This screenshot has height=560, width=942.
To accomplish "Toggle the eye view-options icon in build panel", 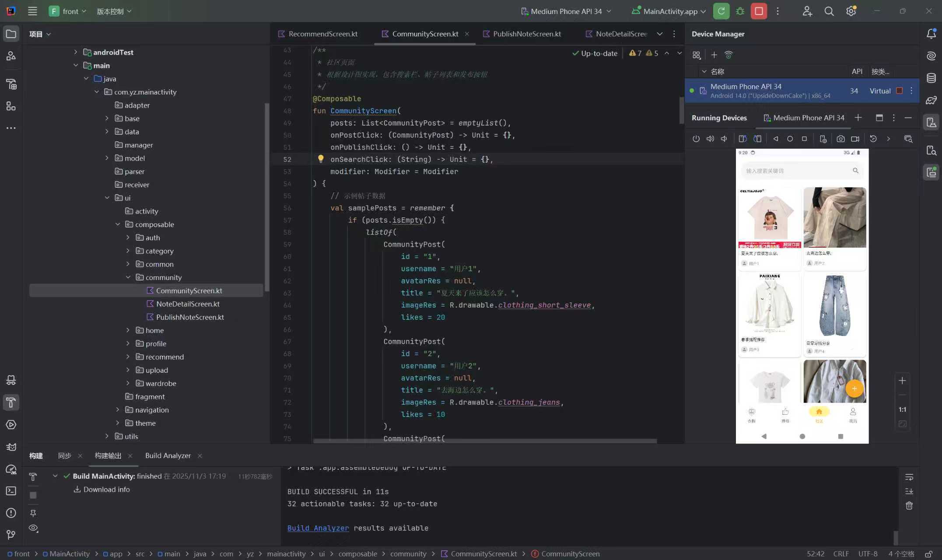I will tap(33, 528).
